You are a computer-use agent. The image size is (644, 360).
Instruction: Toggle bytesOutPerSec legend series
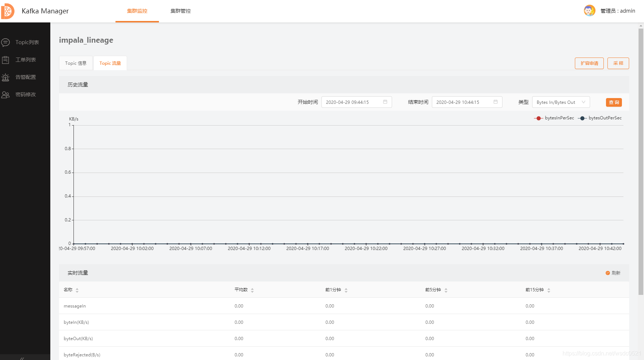click(599, 118)
